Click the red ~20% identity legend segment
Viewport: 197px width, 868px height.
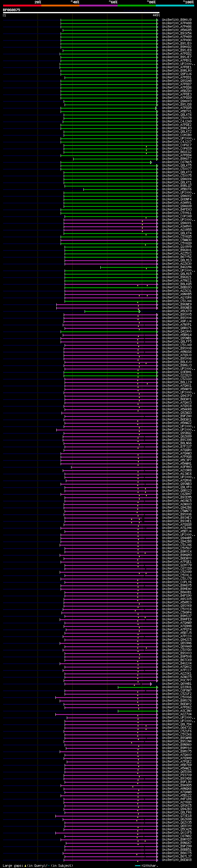22,6
